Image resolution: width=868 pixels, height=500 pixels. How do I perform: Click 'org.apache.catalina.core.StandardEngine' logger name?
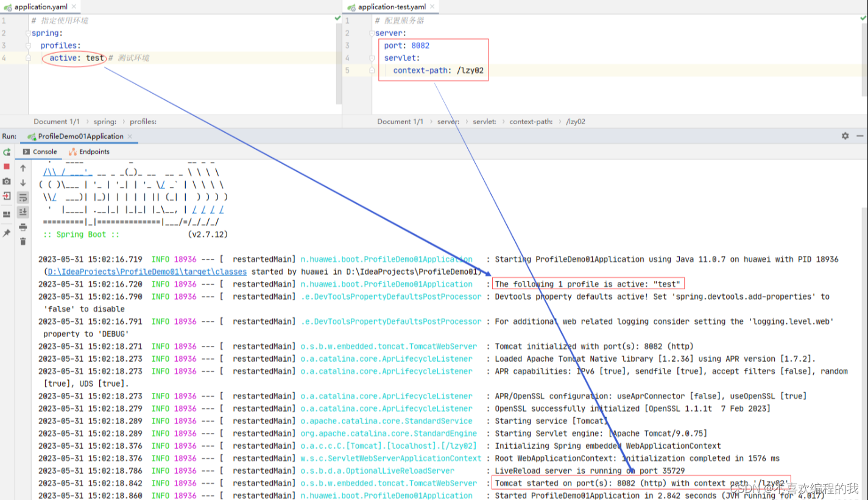click(389, 433)
